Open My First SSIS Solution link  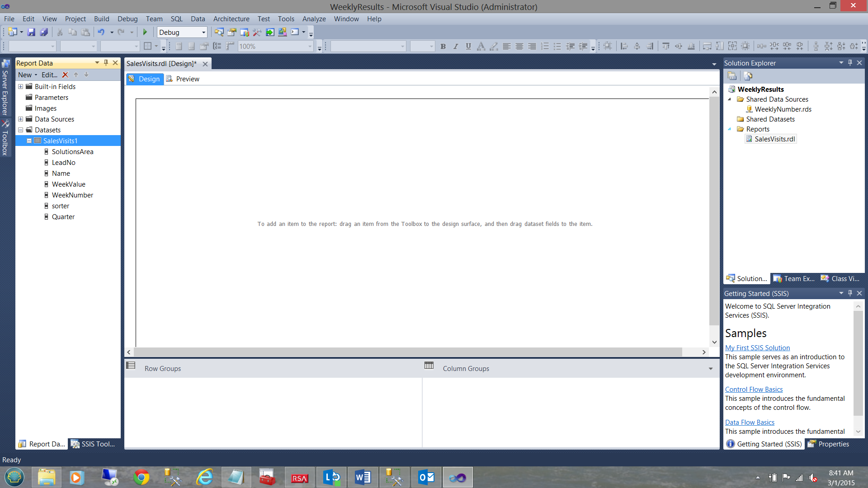(x=757, y=348)
